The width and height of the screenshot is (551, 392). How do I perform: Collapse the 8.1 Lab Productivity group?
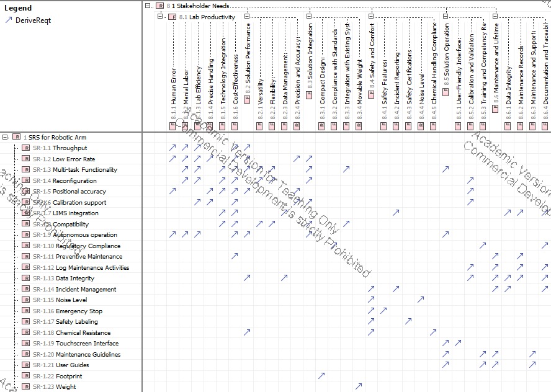pyautogui.click(x=160, y=17)
